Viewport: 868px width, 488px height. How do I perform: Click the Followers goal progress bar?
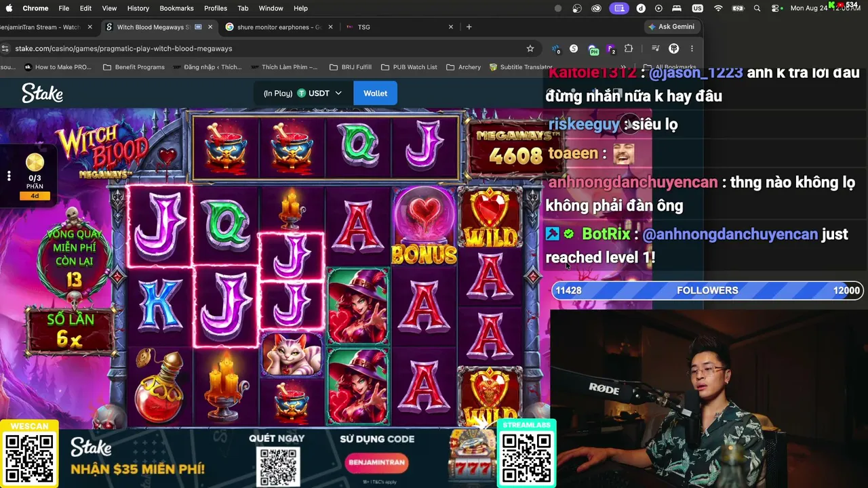[707, 290]
